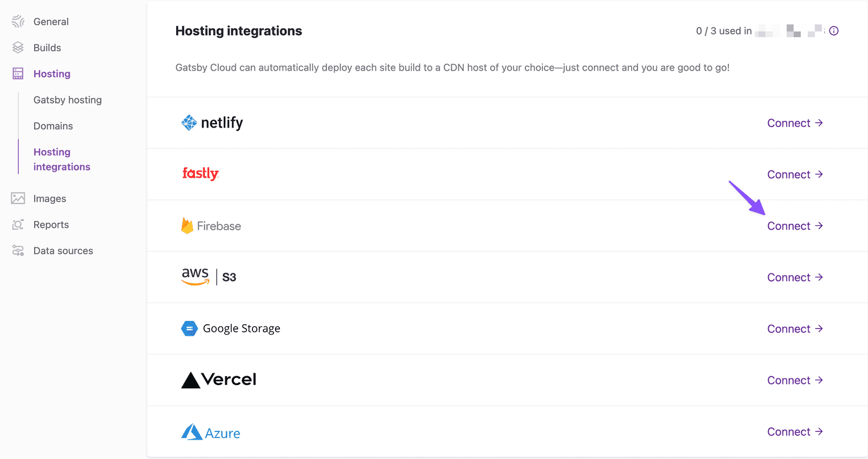Select the Azure logo icon

coord(190,432)
